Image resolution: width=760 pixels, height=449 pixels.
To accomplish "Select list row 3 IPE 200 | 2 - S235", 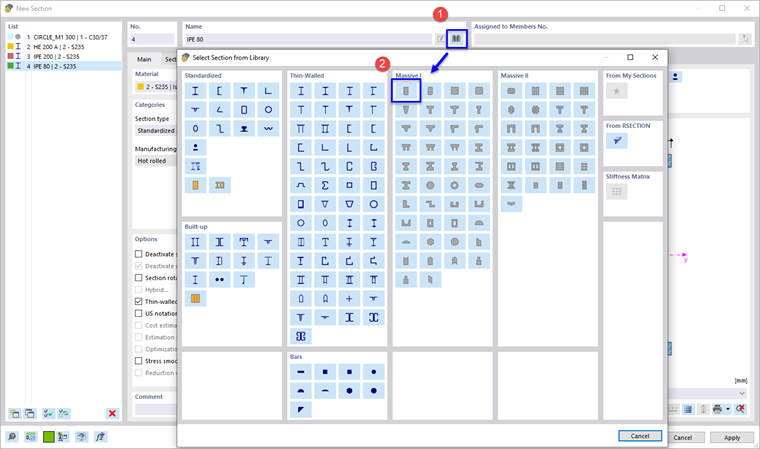I will click(63, 56).
